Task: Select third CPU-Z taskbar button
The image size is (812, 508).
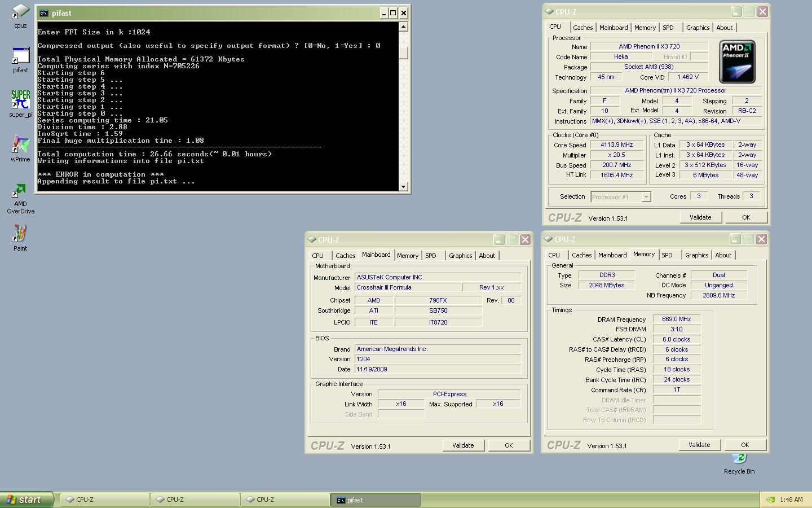Action: click(x=285, y=500)
